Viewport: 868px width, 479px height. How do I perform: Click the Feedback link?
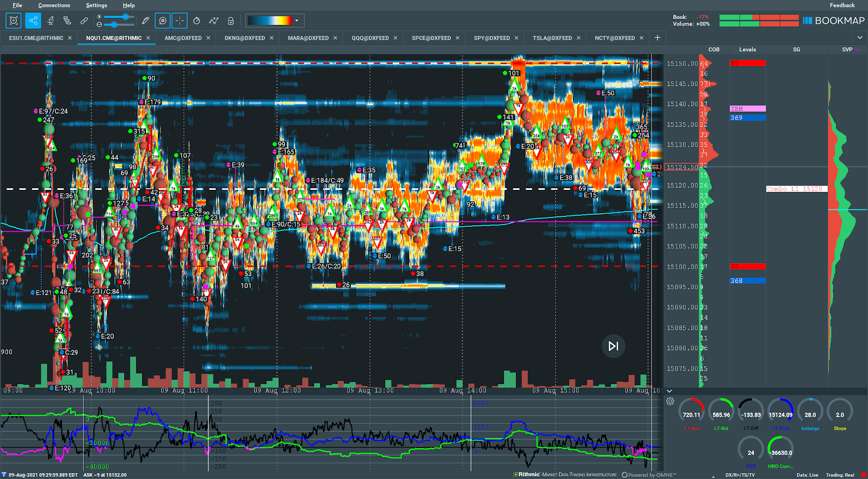842,5
